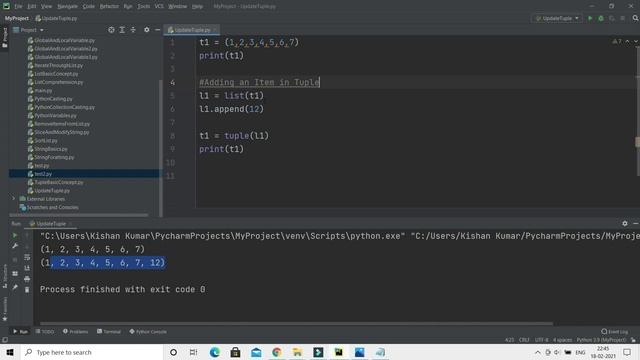Click the Python interpreter status bar entry
The width and height of the screenshot is (640, 360).
click(x=601, y=340)
